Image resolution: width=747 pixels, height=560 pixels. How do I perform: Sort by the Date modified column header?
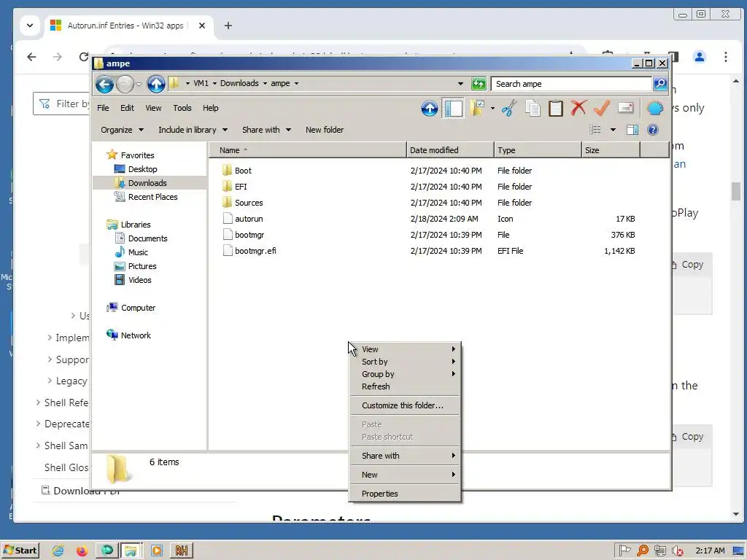point(450,150)
